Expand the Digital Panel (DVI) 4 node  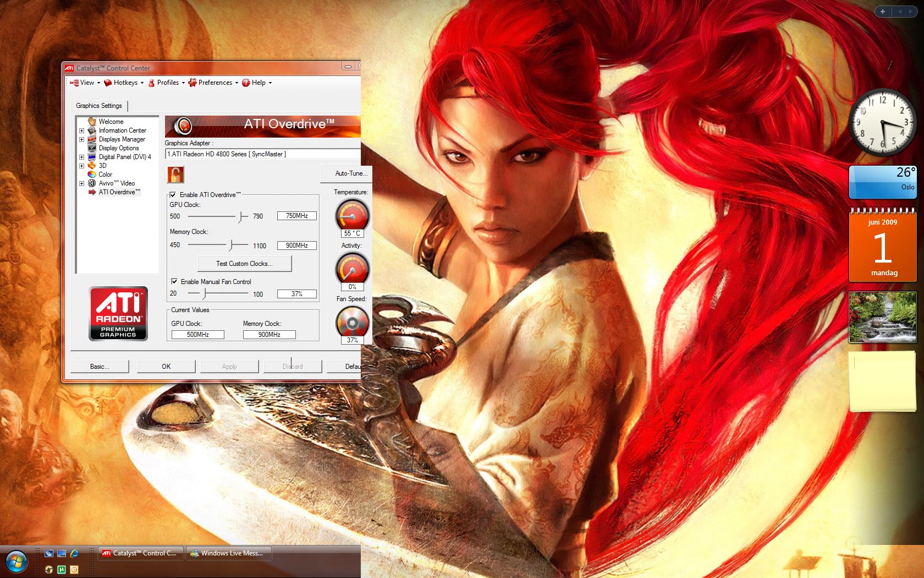[81, 157]
